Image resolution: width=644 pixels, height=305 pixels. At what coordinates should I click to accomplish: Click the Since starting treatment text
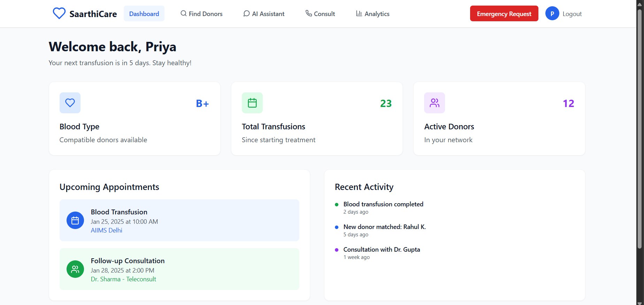click(x=278, y=140)
